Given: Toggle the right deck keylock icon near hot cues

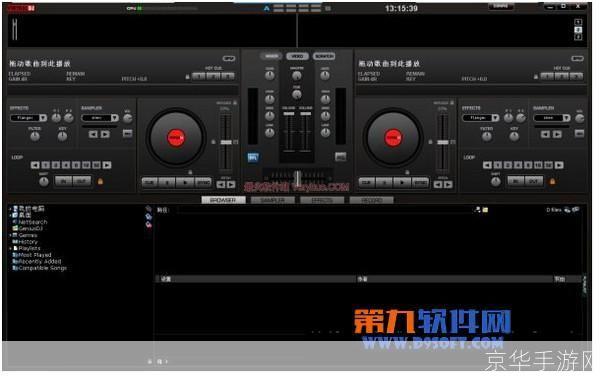Looking at the screenshot, I should (x=536, y=77).
